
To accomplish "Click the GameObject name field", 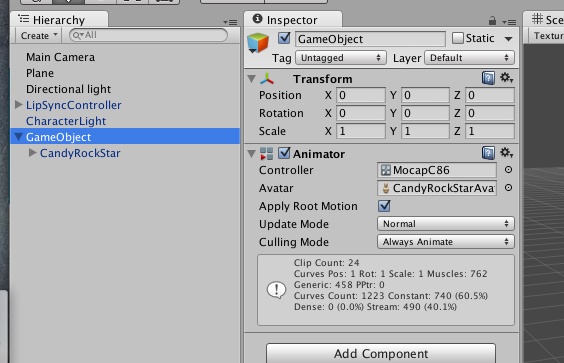I will [x=370, y=39].
